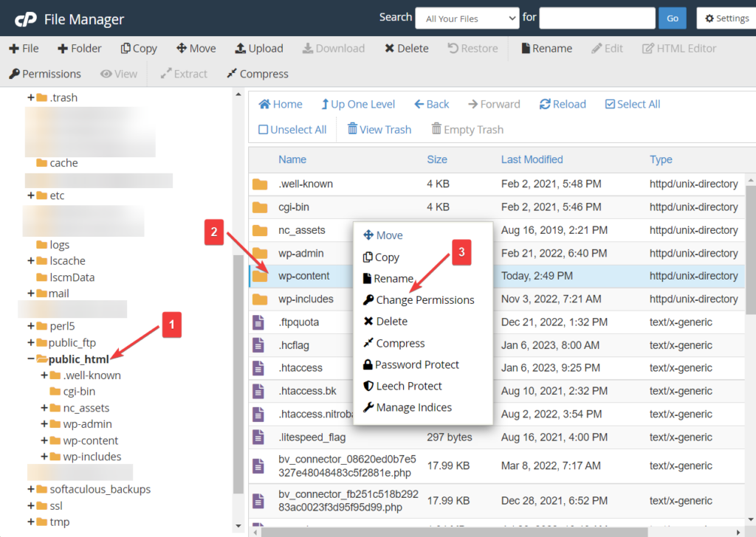Choose Copy in the context menu
The width and height of the screenshot is (756, 537).
click(x=382, y=257)
